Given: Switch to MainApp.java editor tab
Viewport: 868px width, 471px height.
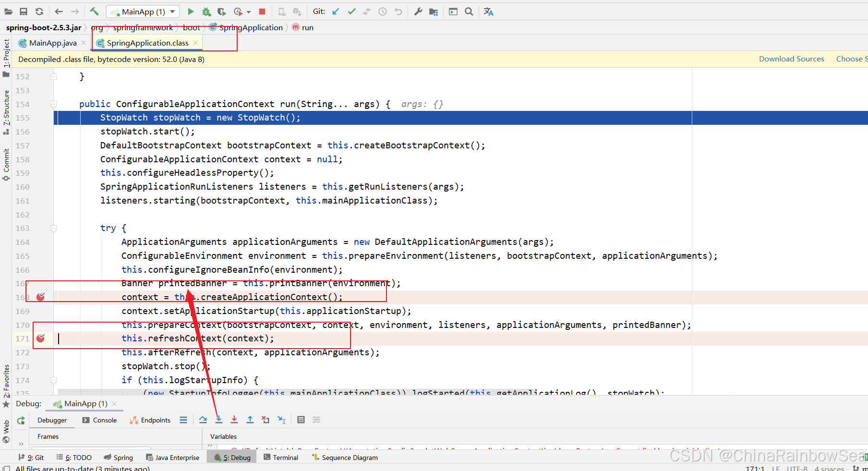Looking at the screenshot, I should [x=52, y=43].
